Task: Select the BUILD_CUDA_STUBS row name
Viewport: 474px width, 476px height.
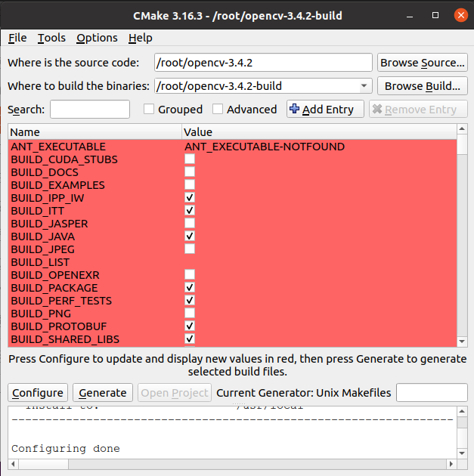Action: pos(64,159)
